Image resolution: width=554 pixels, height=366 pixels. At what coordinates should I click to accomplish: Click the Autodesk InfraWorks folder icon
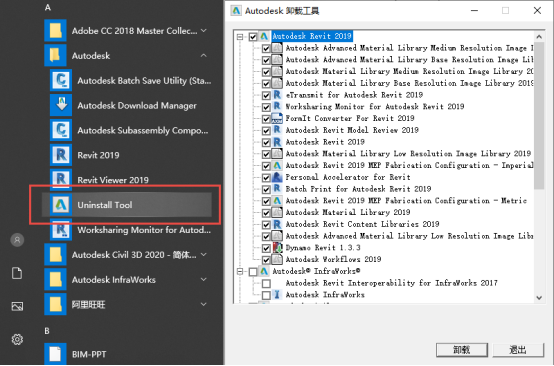click(55, 279)
